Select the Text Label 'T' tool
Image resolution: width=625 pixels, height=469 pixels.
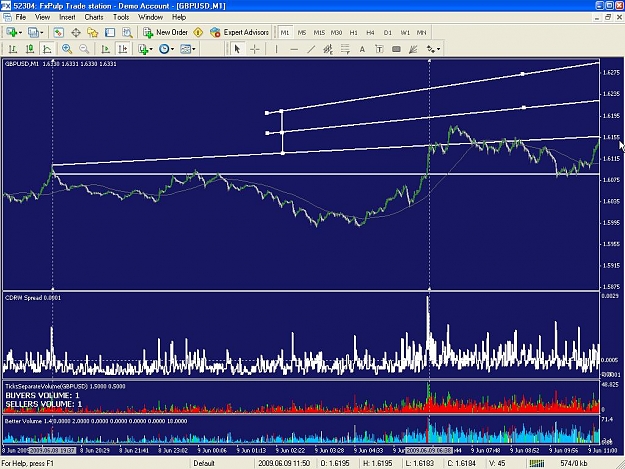[x=379, y=49]
